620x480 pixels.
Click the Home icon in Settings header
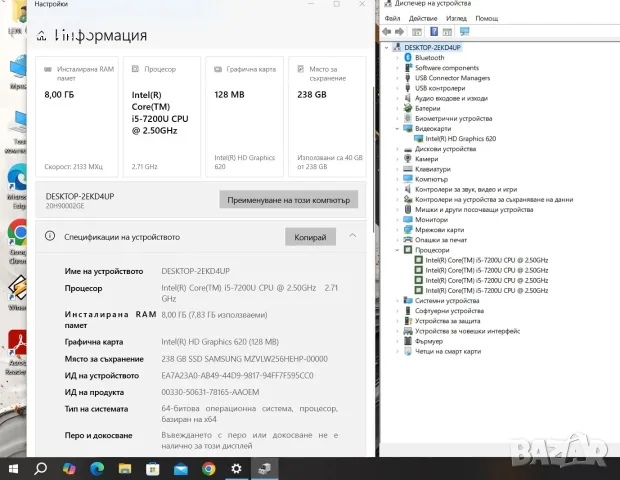[x=42, y=36]
